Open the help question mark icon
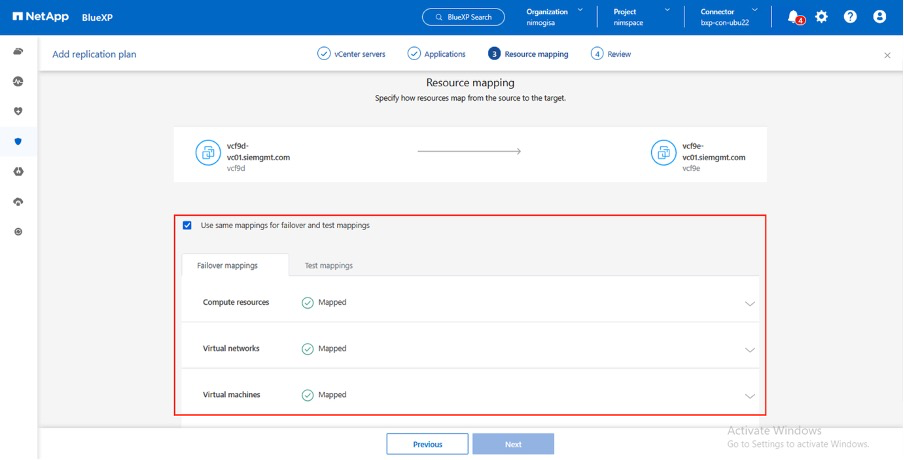Image resolution: width=904 pixels, height=460 pixels. (850, 17)
